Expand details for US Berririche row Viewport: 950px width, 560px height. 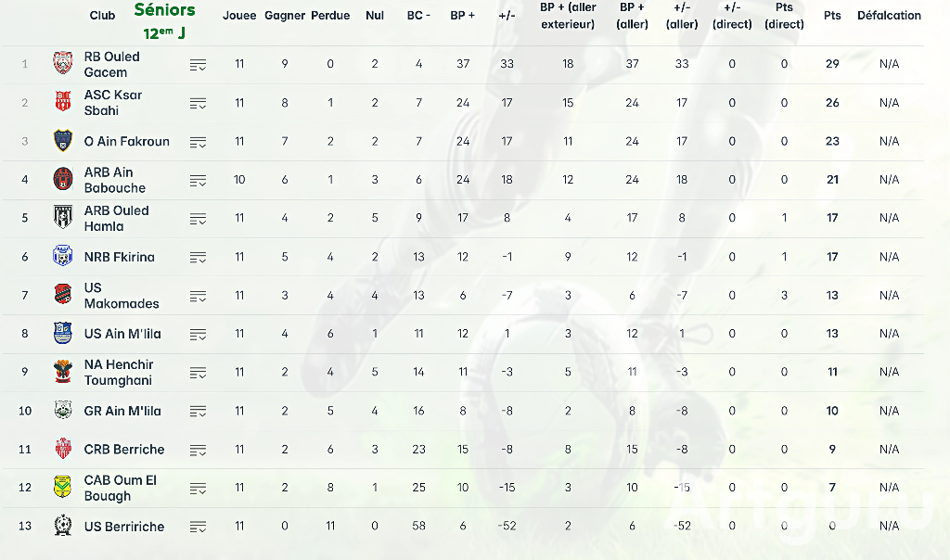[198, 527]
